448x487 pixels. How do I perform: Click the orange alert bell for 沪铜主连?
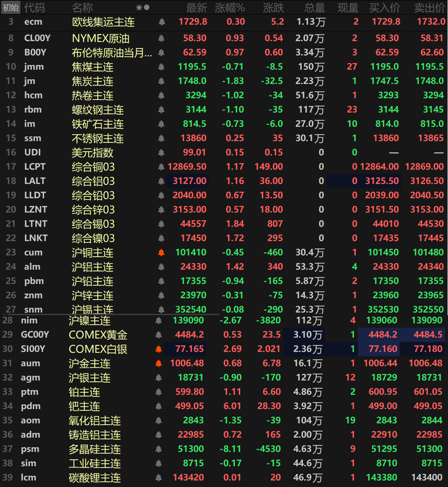(x=161, y=253)
